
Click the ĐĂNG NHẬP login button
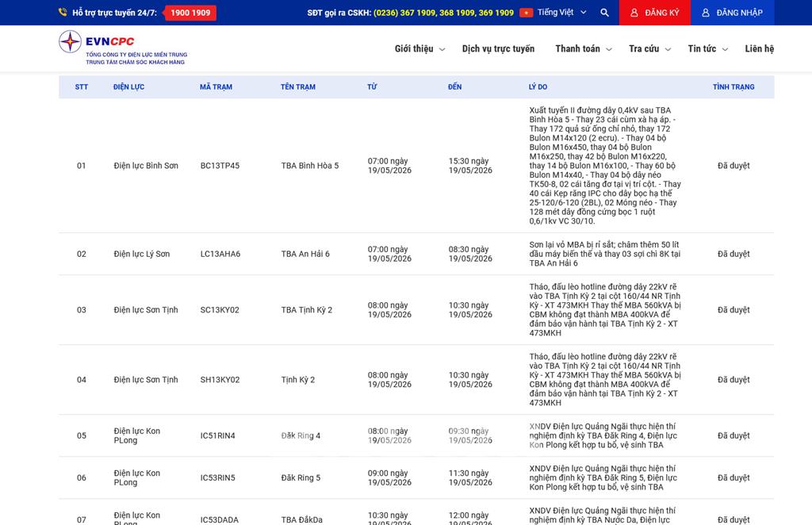[732, 13]
